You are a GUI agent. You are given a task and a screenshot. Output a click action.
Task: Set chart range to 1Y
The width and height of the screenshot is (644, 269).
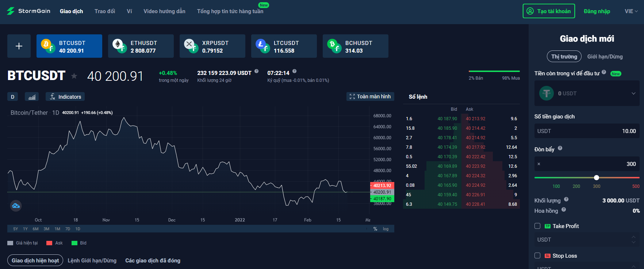(25, 229)
